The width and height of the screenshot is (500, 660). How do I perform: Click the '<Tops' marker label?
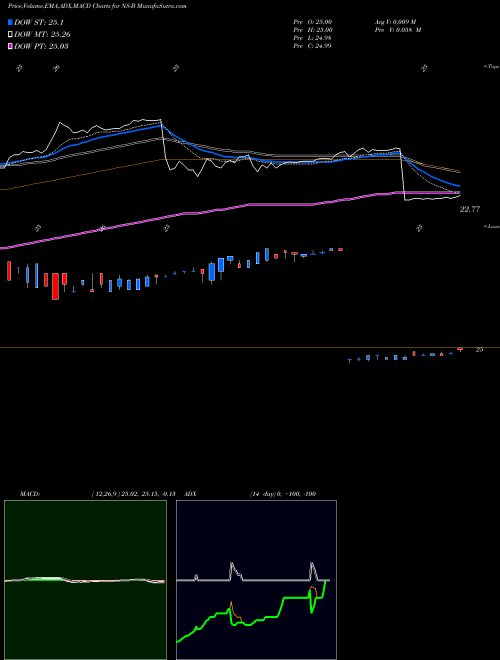[491, 67]
